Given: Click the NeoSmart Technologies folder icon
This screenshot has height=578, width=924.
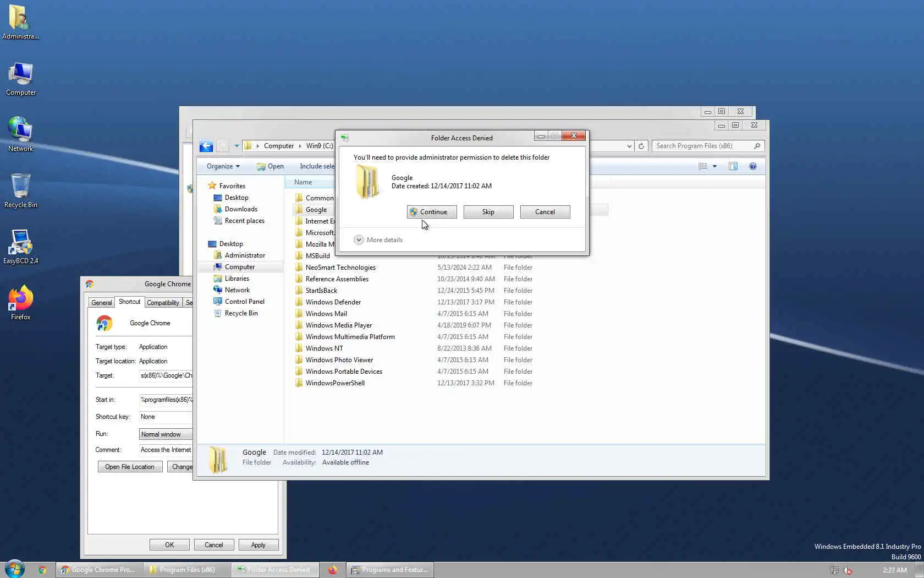Looking at the screenshot, I should coord(299,268).
